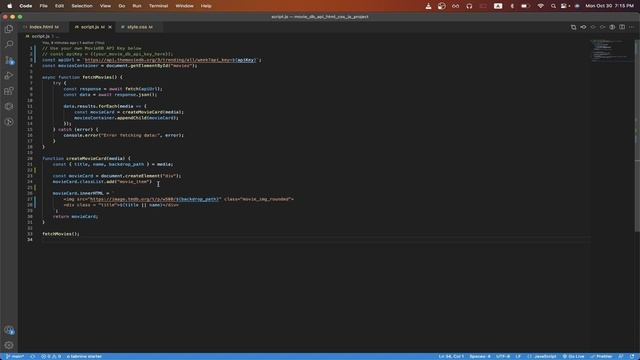This screenshot has width=640, height=360.
Task: Click the themoviedb API URL link on line 3
Action: (x=170, y=60)
